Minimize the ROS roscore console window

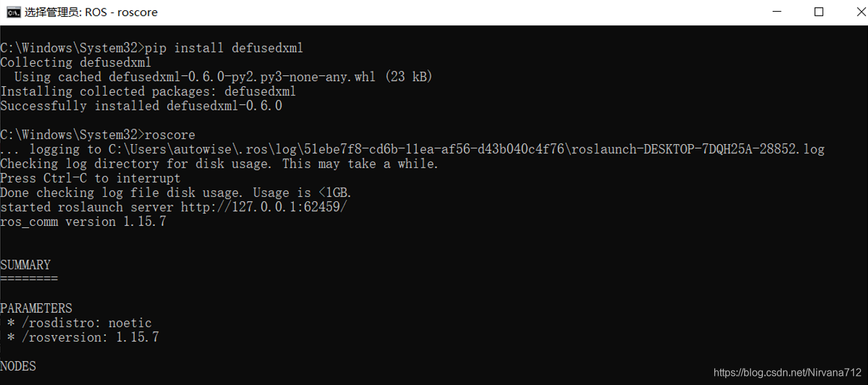pyautogui.click(x=776, y=12)
